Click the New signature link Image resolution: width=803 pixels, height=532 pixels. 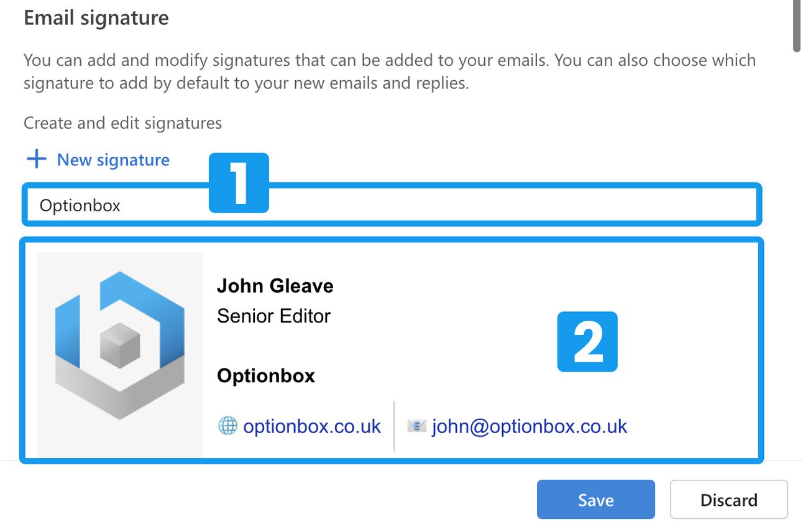pos(113,160)
